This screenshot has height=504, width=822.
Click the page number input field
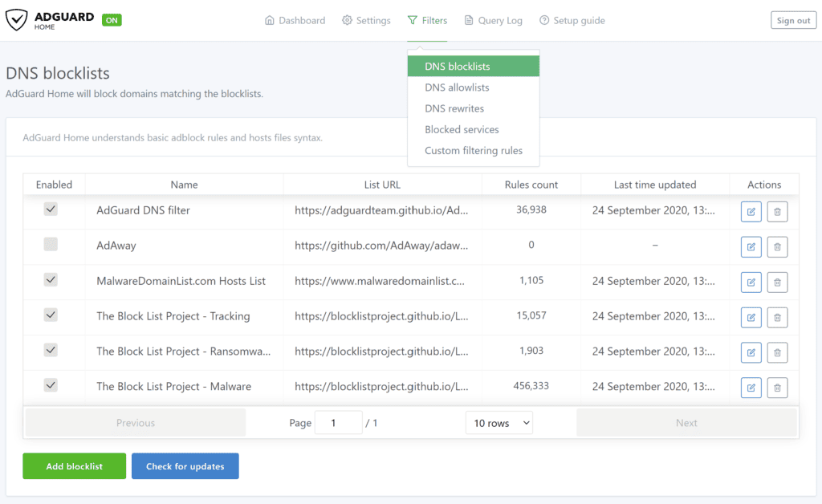click(338, 423)
